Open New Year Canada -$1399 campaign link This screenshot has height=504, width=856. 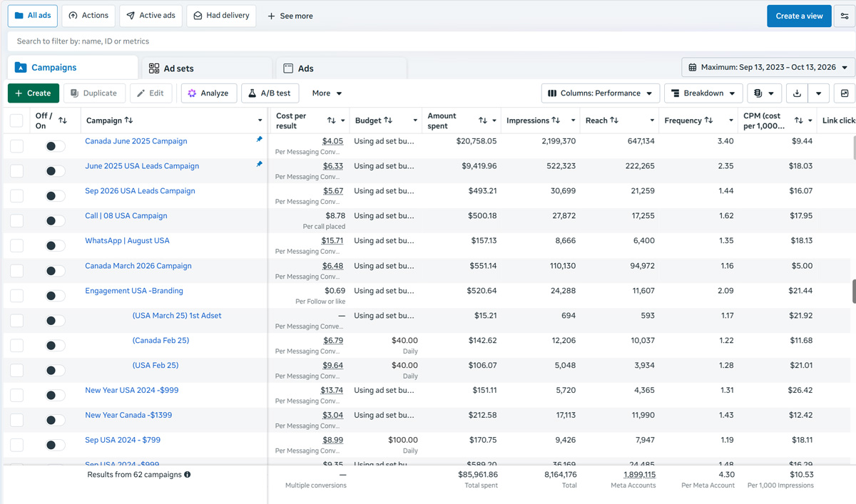coord(128,415)
